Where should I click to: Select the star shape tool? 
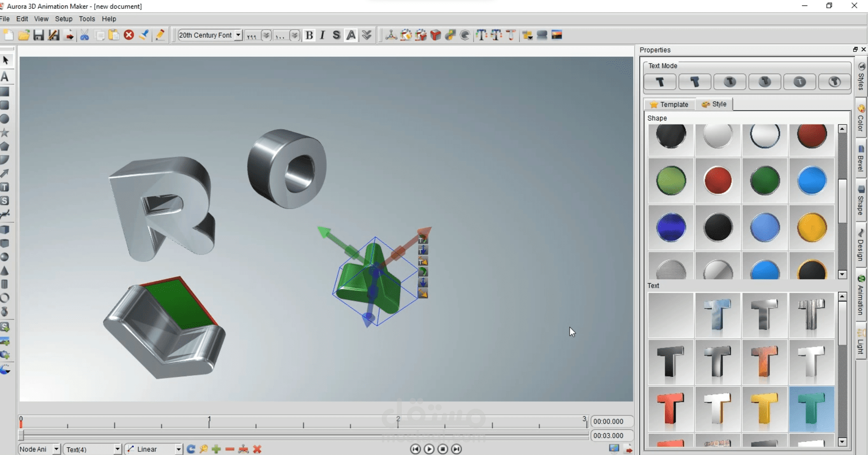pos(5,133)
